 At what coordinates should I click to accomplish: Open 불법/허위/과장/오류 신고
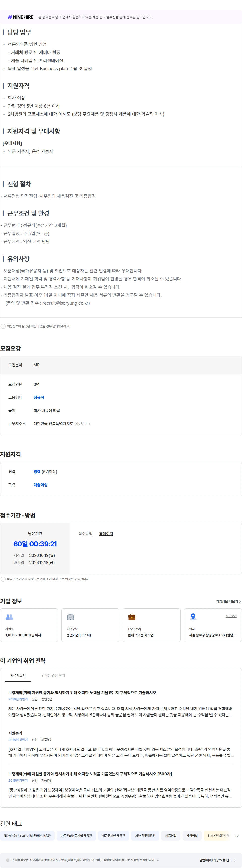(216, 860)
